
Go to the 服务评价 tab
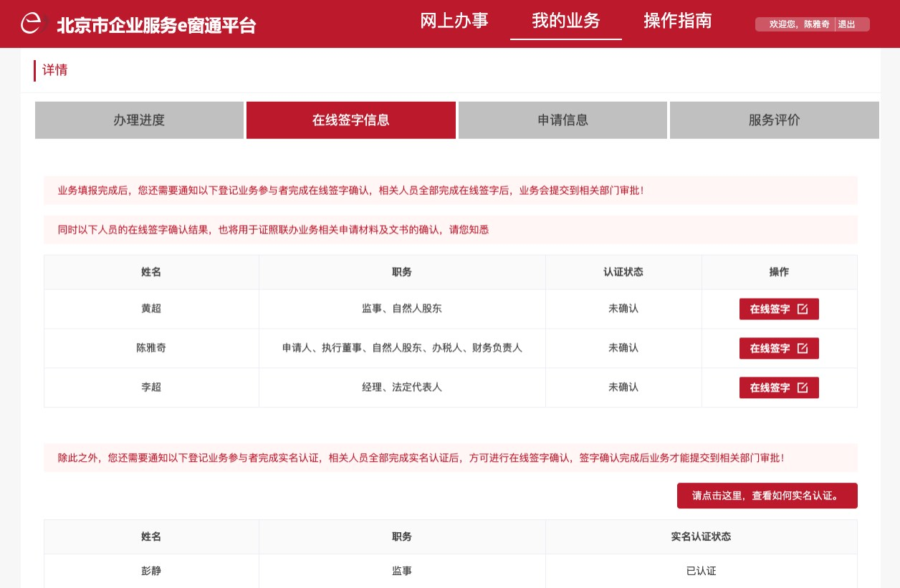[x=774, y=120]
